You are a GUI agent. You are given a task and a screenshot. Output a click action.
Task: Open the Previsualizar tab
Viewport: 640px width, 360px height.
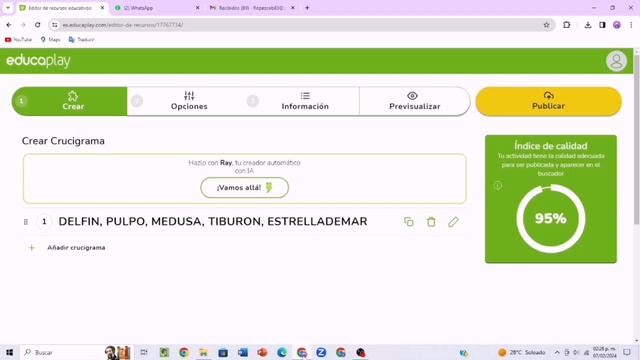coord(414,101)
